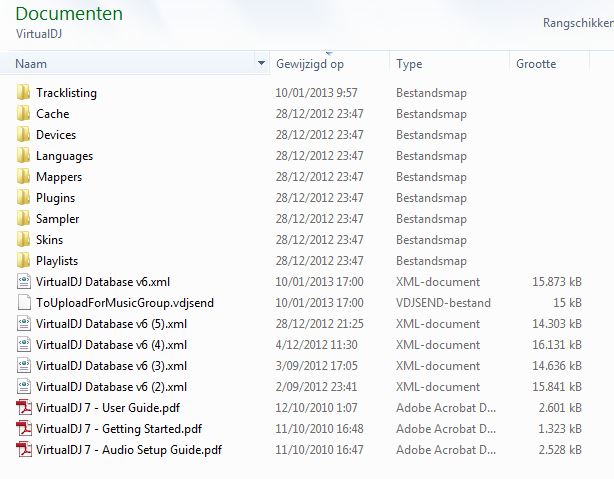Click the XML icon of Database v6 (4).xml
This screenshot has height=479, width=614.
(24, 345)
